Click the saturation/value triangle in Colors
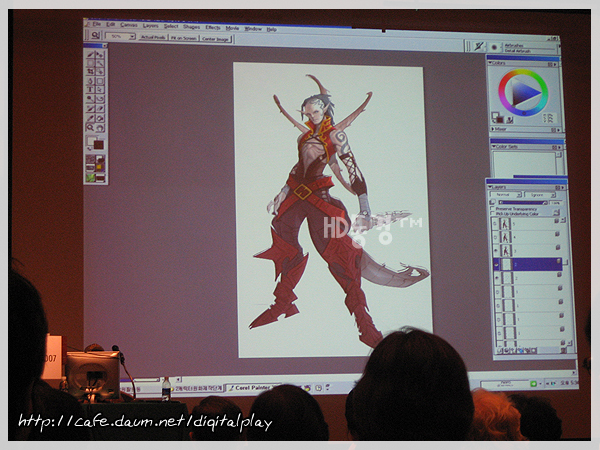The image size is (600, 450). pos(524,92)
